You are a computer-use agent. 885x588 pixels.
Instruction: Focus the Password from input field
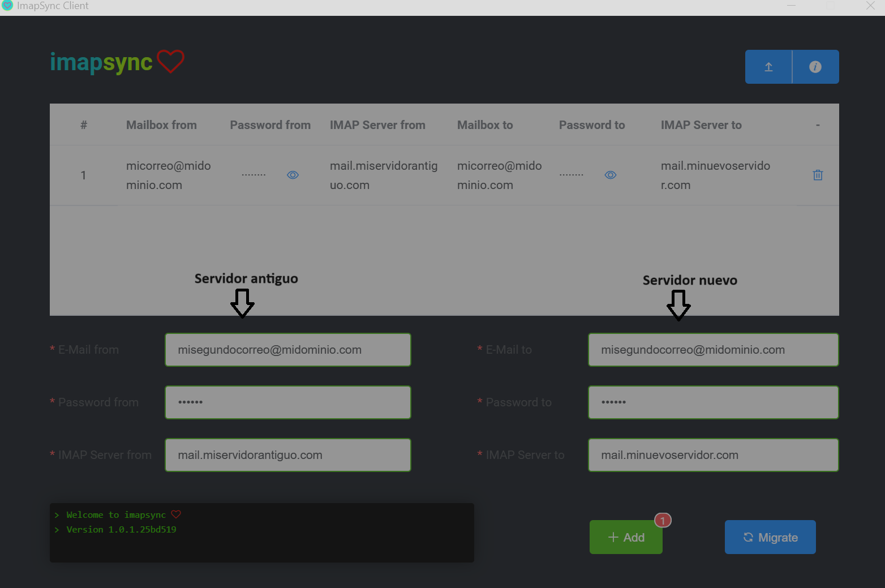[x=288, y=402]
